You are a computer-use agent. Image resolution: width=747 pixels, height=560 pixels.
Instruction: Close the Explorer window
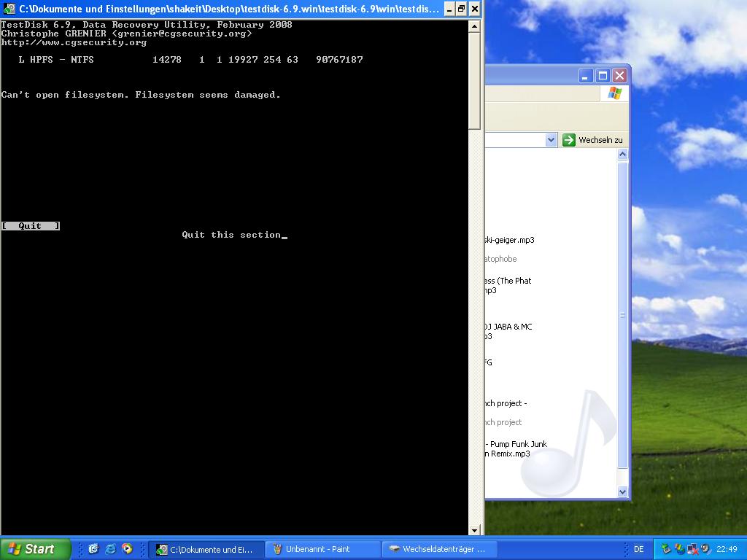(619, 76)
